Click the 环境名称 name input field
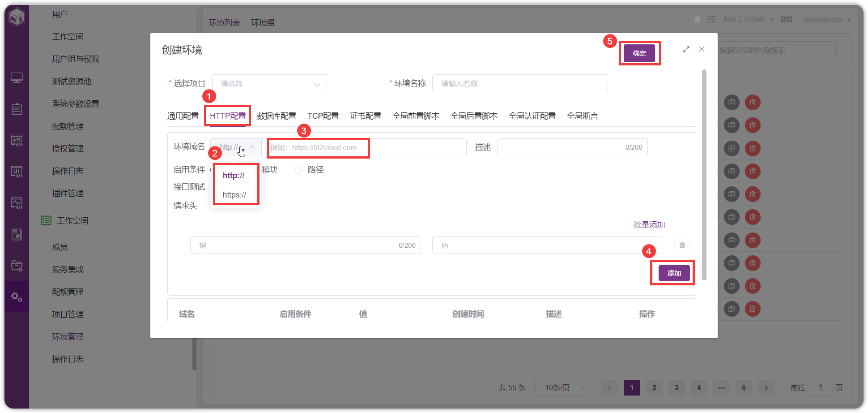The width and height of the screenshot is (868, 413). click(520, 83)
